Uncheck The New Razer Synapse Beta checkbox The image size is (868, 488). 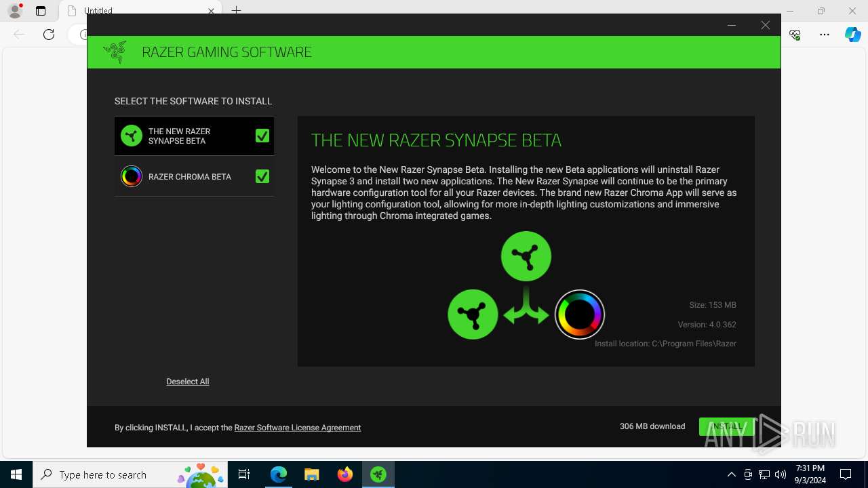coord(262,136)
